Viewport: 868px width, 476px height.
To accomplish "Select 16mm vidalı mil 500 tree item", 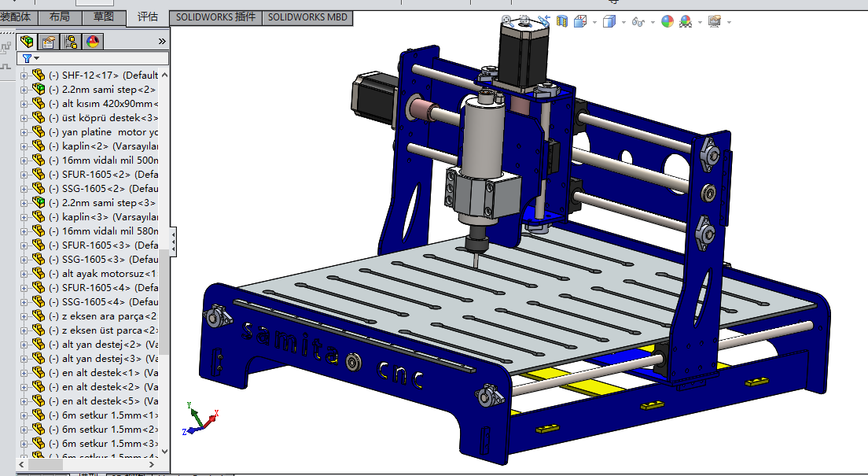I will [x=103, y=161].
